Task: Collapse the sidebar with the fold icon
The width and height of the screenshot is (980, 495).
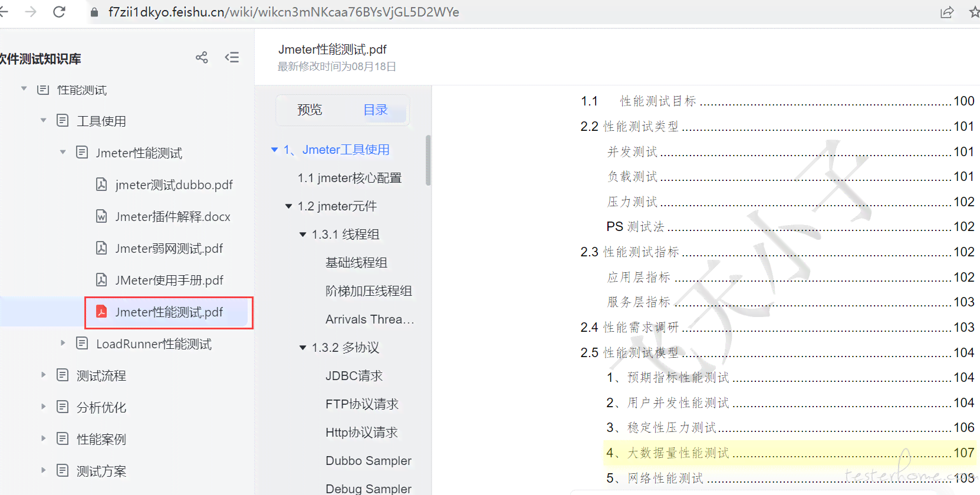Action: tap(232, 57)
